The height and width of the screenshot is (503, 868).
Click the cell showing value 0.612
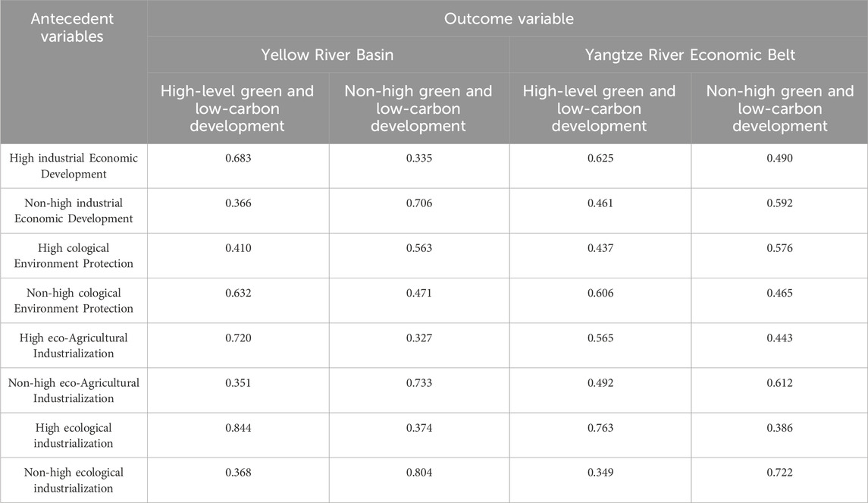pos(780,383)
